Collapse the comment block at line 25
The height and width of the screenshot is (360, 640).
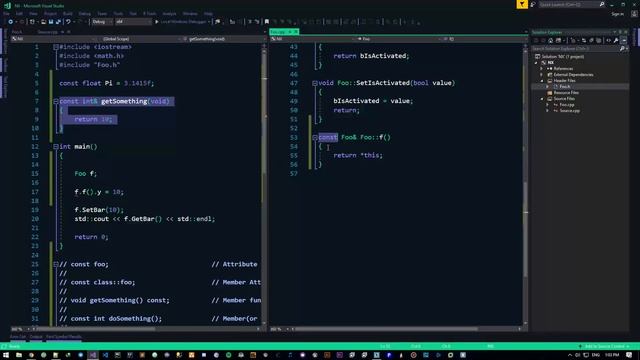pyautogui.click(x=56, y=264)
